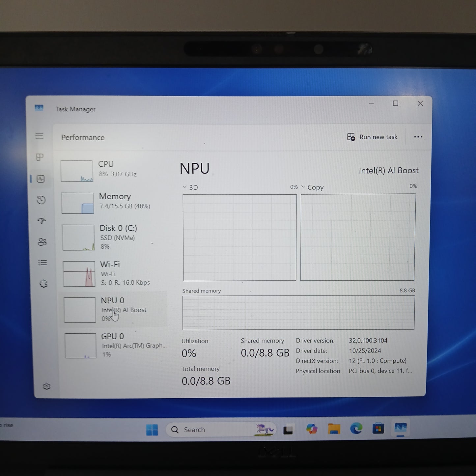Click the Performance page heading
The height and width of the screenshot is (476, 476).
(x=83, y=138)
